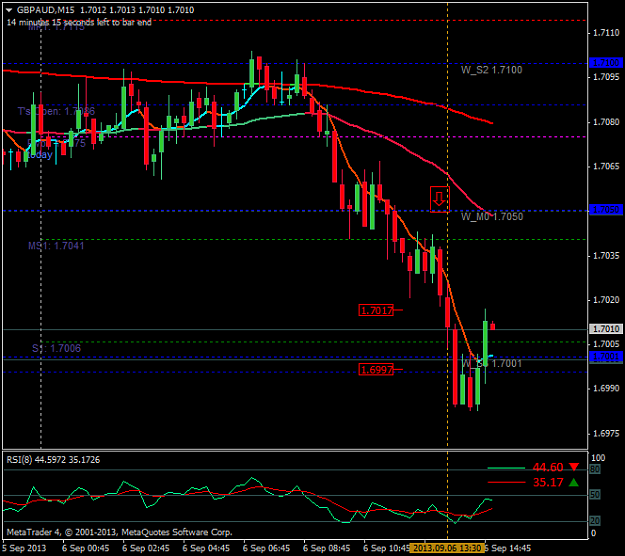Click the 35.17 RSI value readout
The image size is (625, 556).
(x=548, y=482)
